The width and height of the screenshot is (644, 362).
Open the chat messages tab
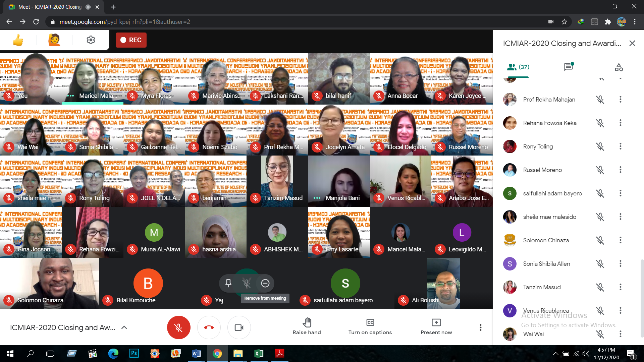click(x=569, y=67)
